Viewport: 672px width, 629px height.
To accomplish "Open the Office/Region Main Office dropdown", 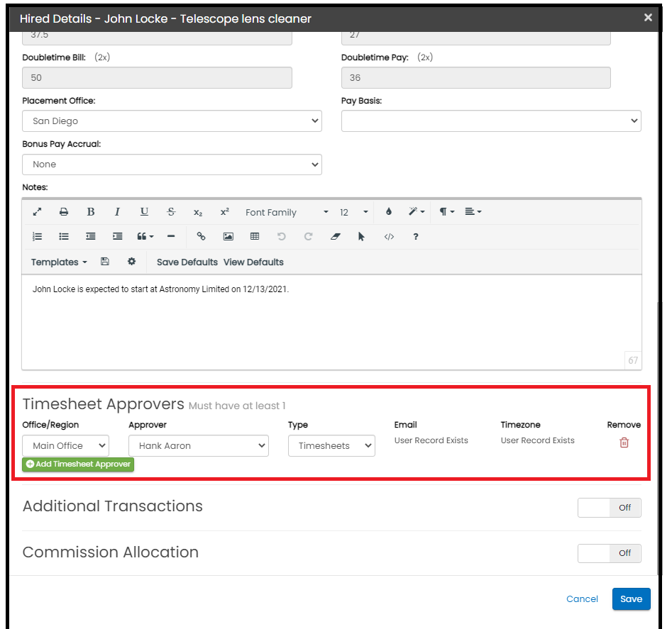I will (x=65, y=446).
